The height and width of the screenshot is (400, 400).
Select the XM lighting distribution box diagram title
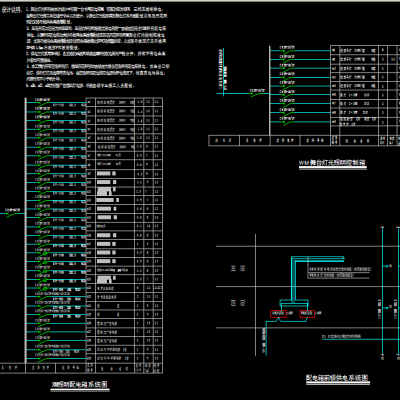[x=80, y=384]
